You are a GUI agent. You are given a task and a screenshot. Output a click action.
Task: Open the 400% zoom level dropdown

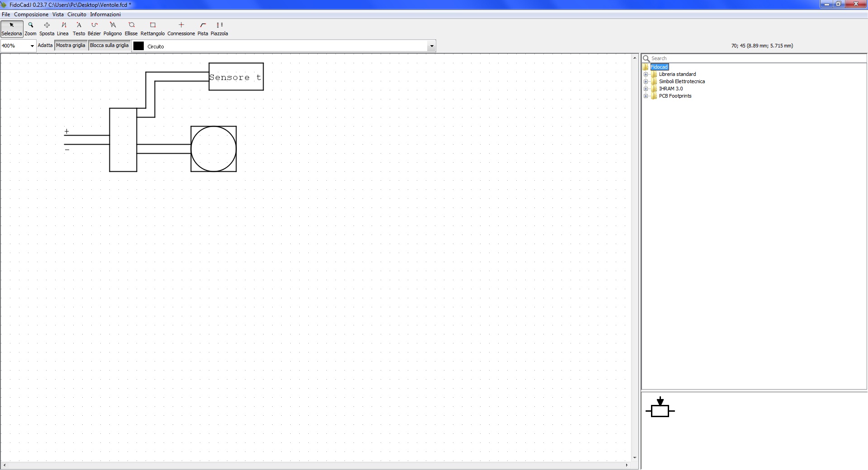(x=32, y=46)
